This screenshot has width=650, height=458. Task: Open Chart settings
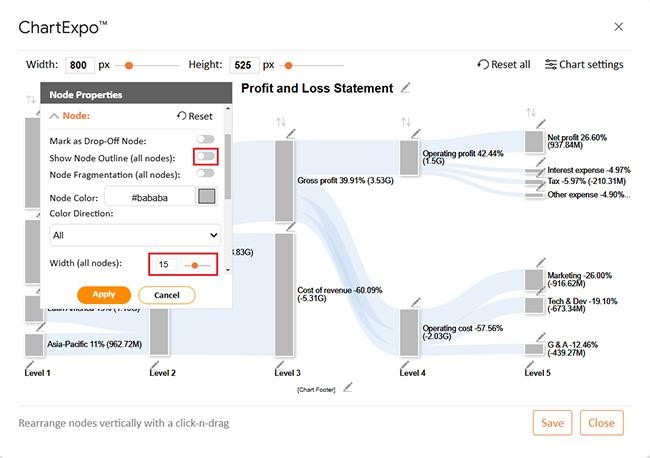584,64
